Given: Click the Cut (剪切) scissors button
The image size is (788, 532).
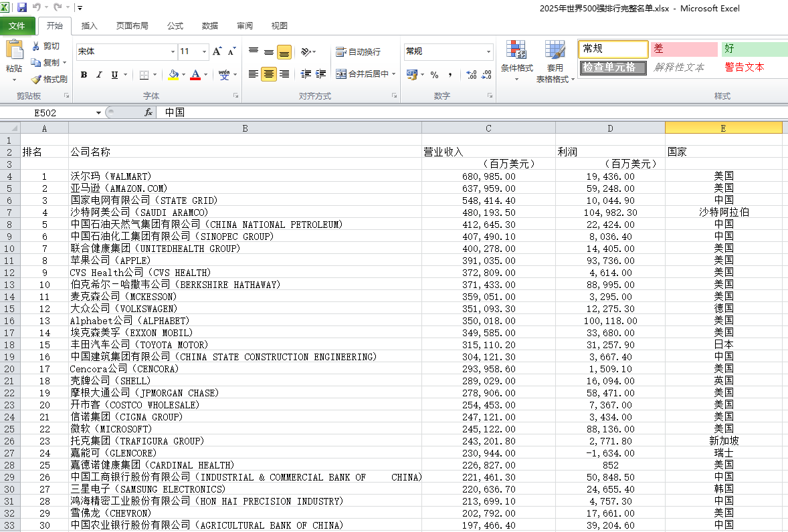Looking at the screenshot, I should 45,46.
